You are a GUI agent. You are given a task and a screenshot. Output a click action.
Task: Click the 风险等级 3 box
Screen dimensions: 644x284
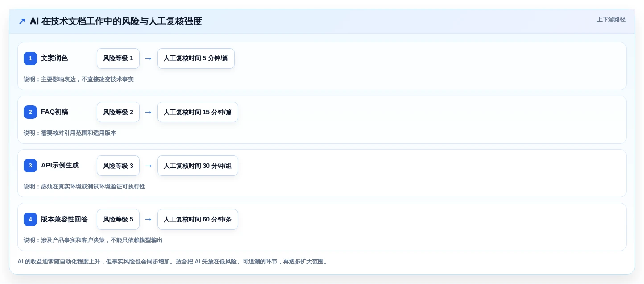coord(118,166)
